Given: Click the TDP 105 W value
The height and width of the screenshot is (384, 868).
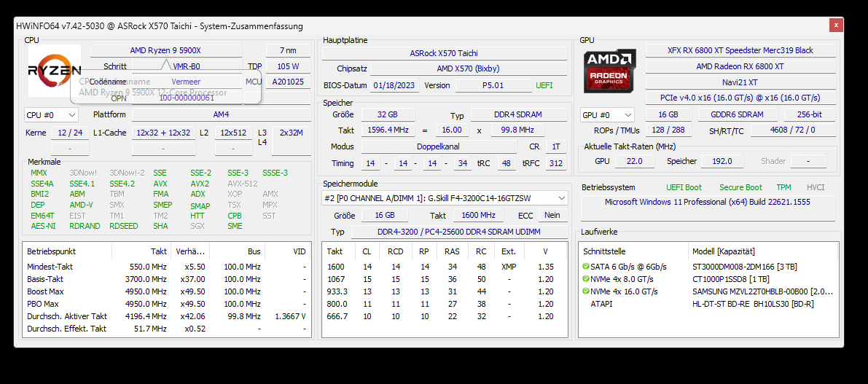Looking at the screenshot, I should (288, 66).
